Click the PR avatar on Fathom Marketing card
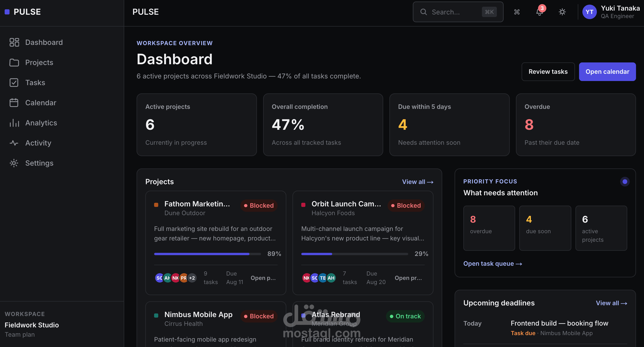The width and height of the screenshot is (644, 347). click(x=184, y=278)
